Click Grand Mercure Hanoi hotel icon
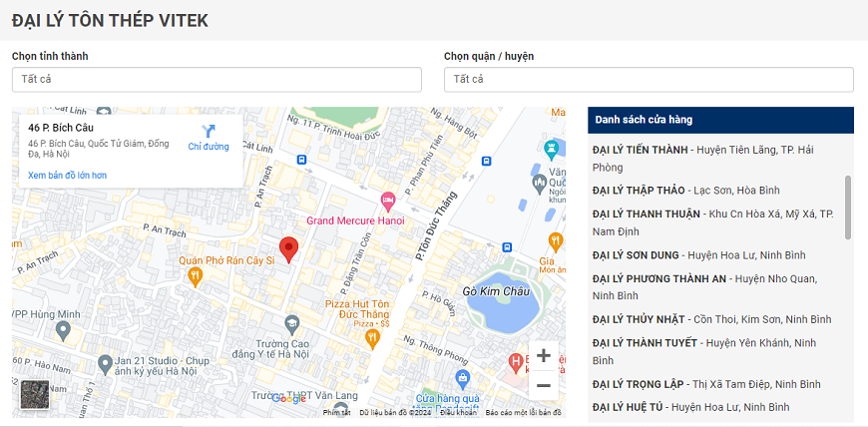The image size is (868, 427). pyautogui.click(x=388, y=203)
